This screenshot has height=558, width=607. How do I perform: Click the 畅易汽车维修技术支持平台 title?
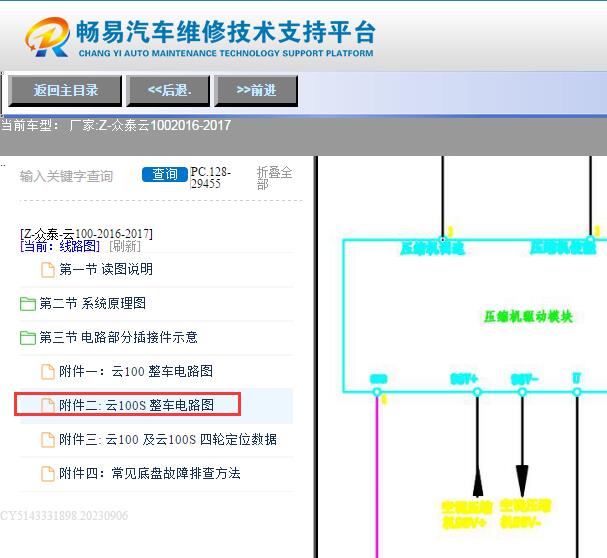[226, 32]
